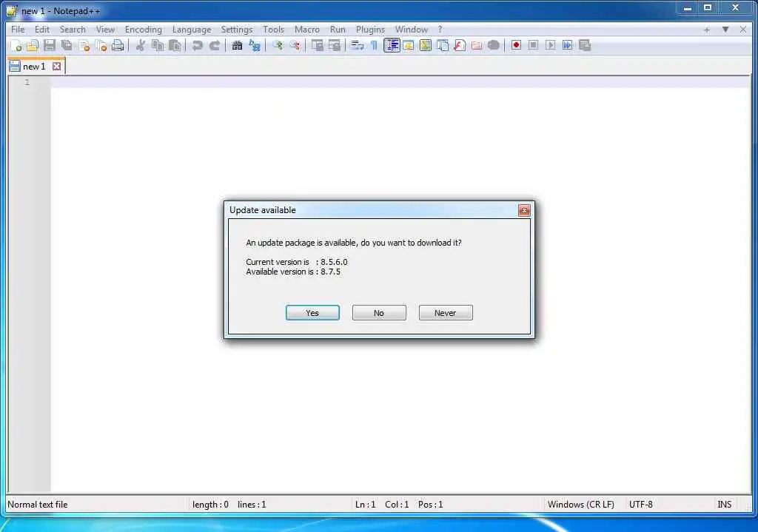Open the Replace toolbar icon
Viewport: 758px width, 532px height.
click(x=255, y=45)
